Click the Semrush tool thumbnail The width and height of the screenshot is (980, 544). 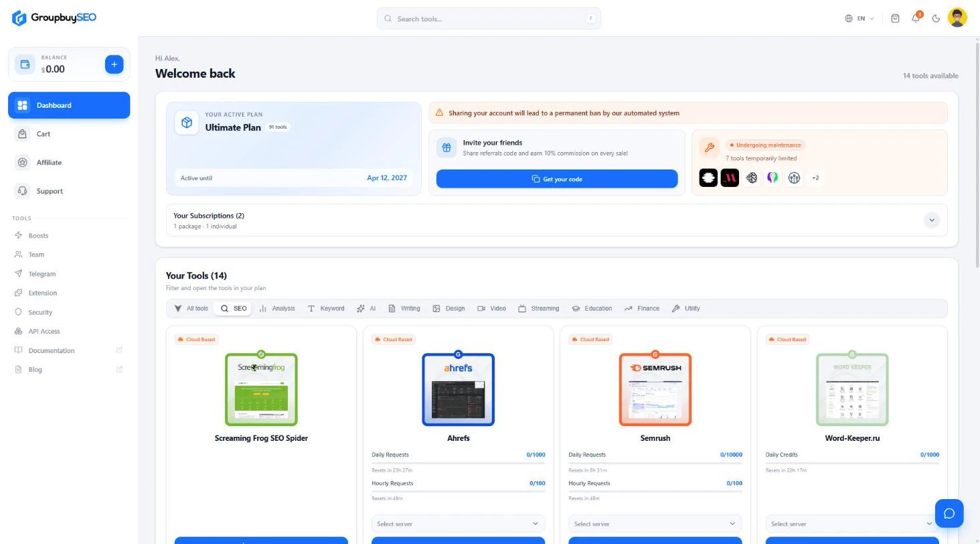point(655,389)
